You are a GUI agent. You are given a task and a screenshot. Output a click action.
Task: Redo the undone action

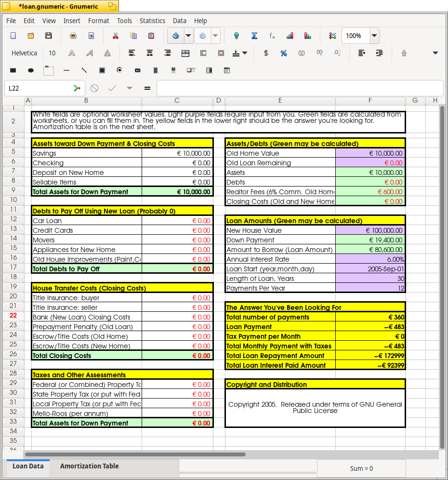pyautogui.click(x=202, y=36)
